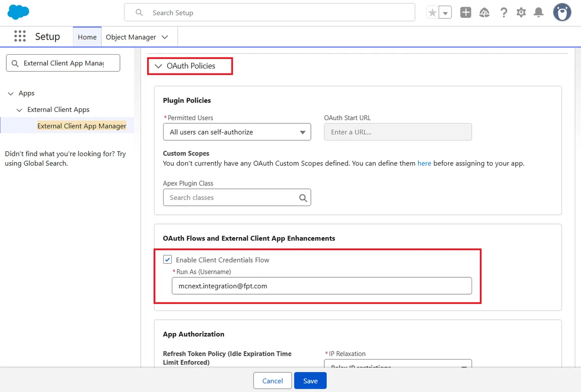This screenshot has width=581, height=392.
Task: Click 'OAuth Flows and External Client App Enhancements' heading
Action: tap(249, 239)
